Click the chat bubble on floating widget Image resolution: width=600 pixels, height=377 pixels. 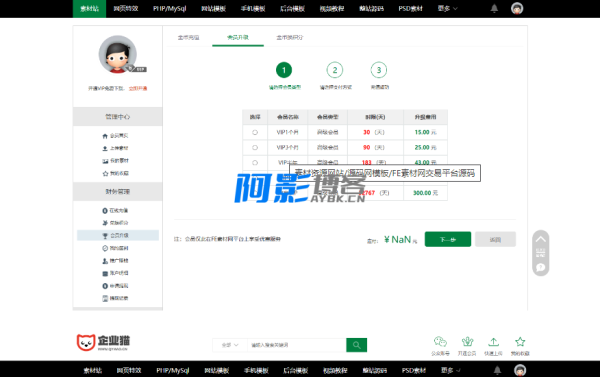click(x=541, y=267)
